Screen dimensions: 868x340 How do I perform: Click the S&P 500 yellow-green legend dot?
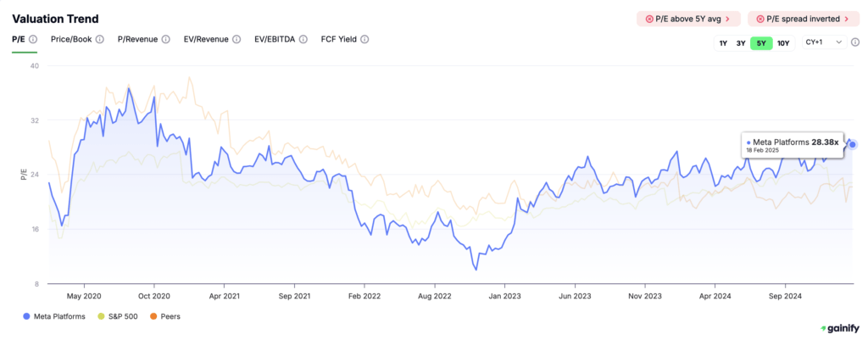(x=100, y=317)
